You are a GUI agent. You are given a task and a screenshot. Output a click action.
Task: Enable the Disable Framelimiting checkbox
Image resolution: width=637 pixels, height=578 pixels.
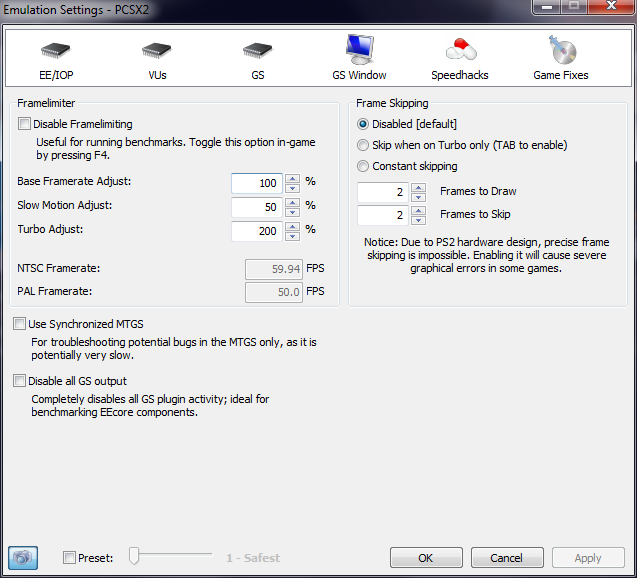24,123
